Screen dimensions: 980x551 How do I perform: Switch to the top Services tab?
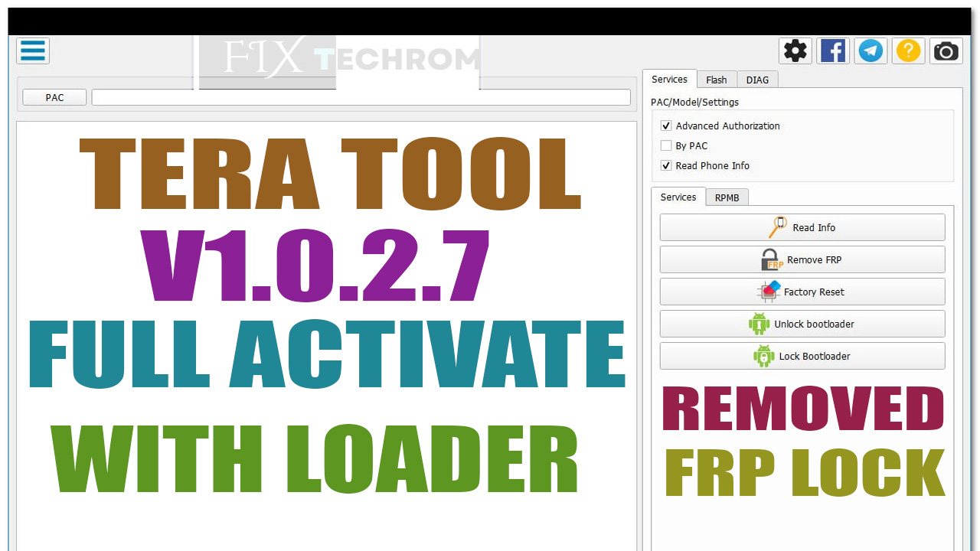(x=669, y=79)
